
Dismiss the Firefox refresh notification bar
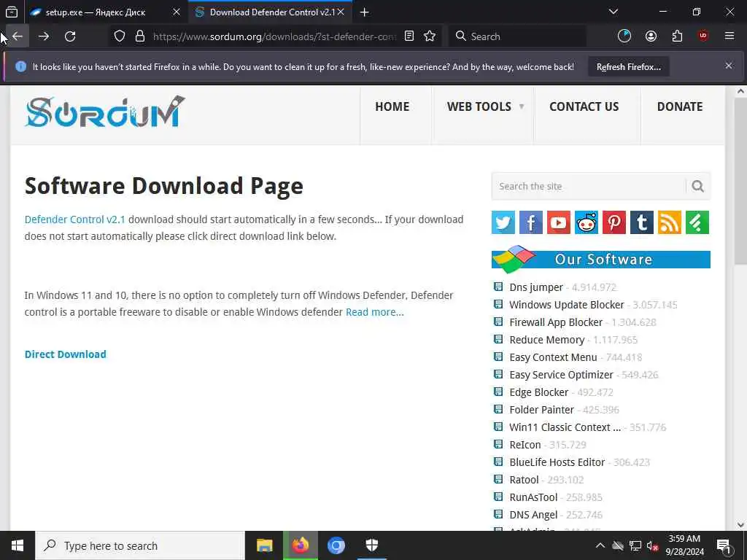click(729, 66)
